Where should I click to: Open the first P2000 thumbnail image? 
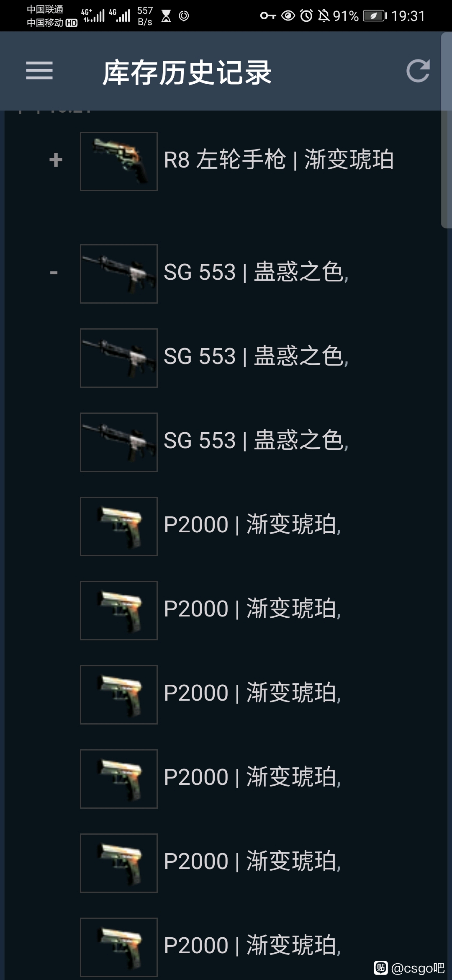(119, 526)
